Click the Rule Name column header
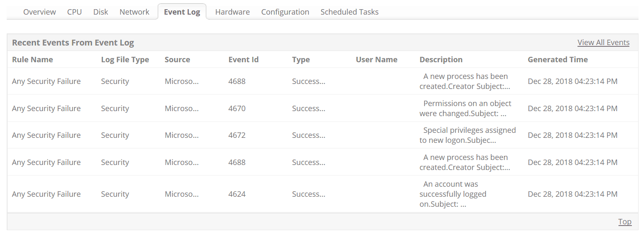The height and width of the screenshot is (236, 644). (x=33, y=60)
